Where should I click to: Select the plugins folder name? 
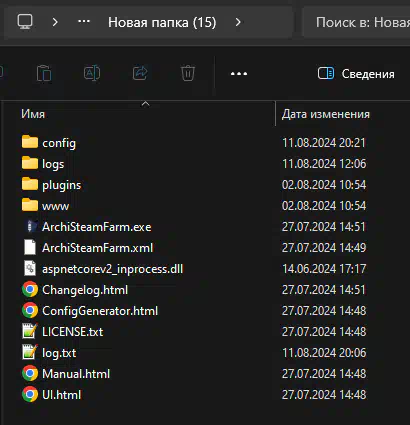click(62, 185)
